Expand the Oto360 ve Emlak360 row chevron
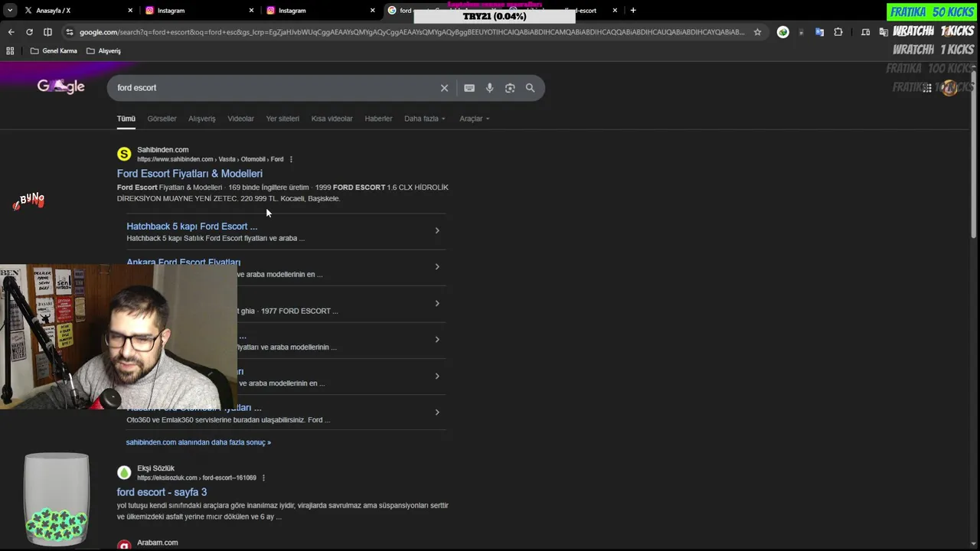This screenshot has height=551, width=980. [x=437, y=412]
